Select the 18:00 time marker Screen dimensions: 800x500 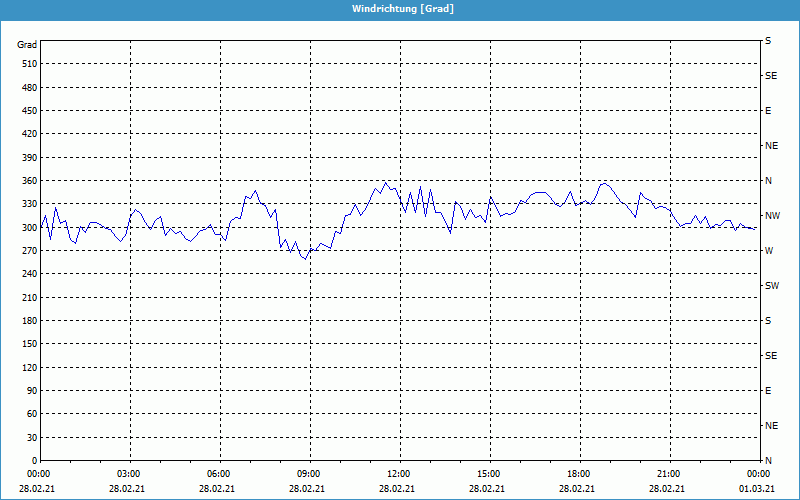pos(579,474)
